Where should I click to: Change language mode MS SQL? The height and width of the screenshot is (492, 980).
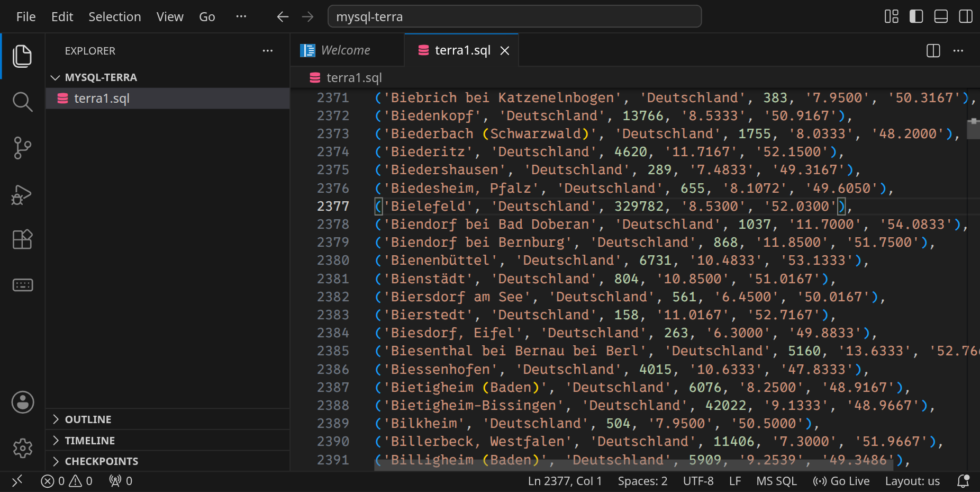[x=776, y=481]
